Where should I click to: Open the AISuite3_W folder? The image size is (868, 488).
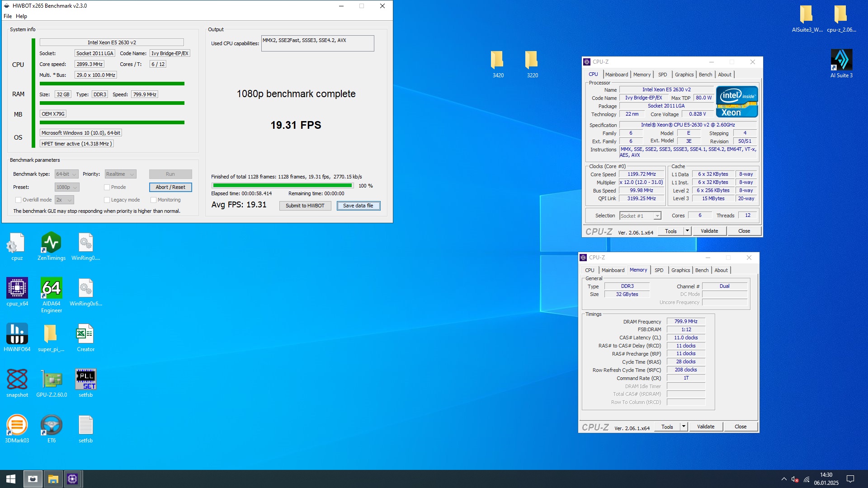pyautogui.click(x=807, y=19)
